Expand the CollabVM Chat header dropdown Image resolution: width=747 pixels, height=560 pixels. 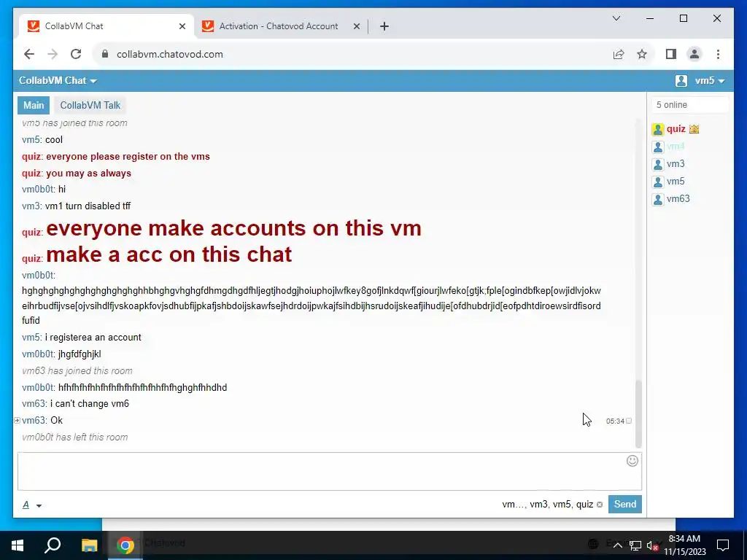(x=58, y=81)
